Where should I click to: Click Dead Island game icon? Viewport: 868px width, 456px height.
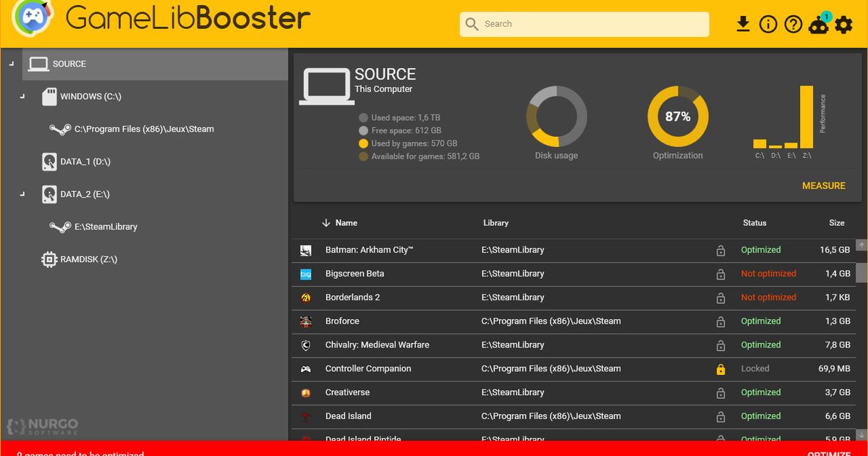pyautogui.click(x=306, y=416)
